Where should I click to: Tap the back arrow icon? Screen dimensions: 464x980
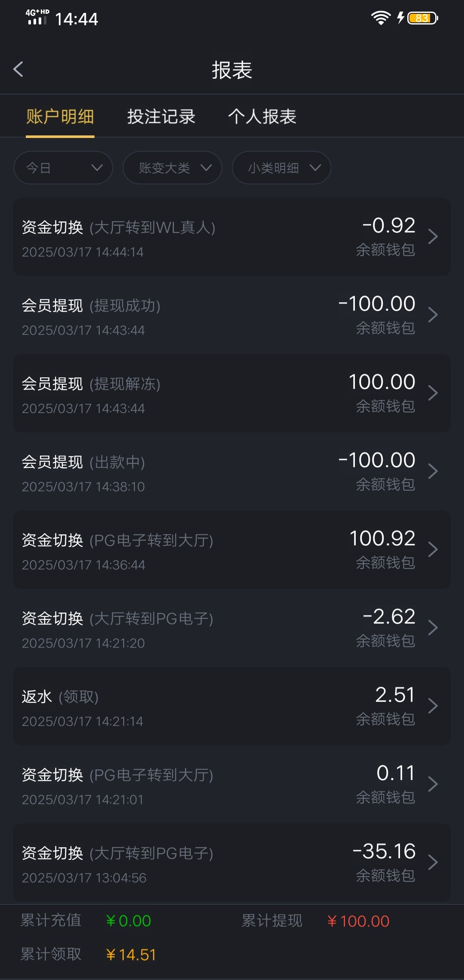[x=18, y=69]
